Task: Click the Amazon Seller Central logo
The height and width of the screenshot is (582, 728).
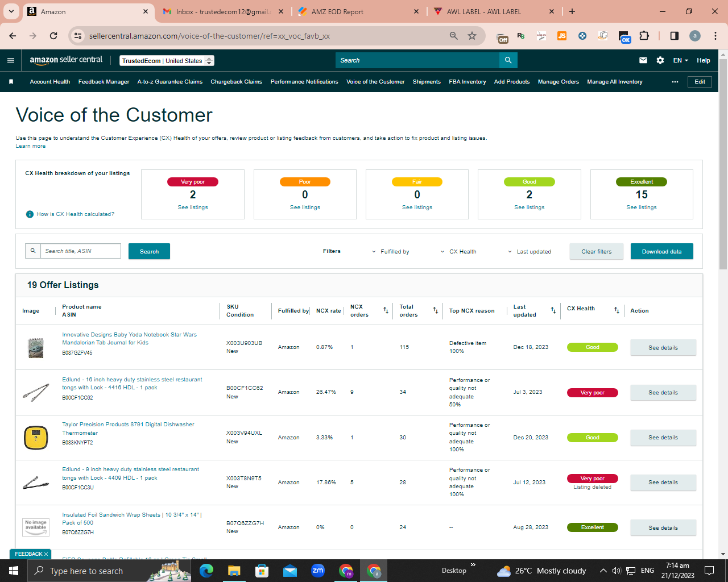Action: [x=66, y=60]
